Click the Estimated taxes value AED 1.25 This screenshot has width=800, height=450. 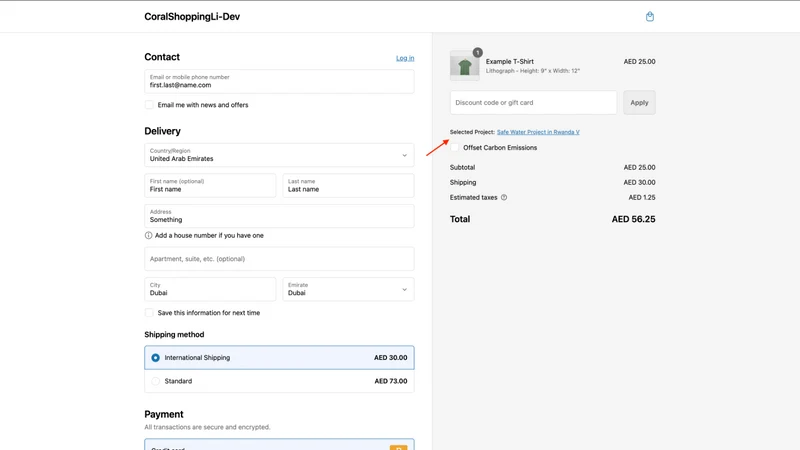[x=642, y=197]
